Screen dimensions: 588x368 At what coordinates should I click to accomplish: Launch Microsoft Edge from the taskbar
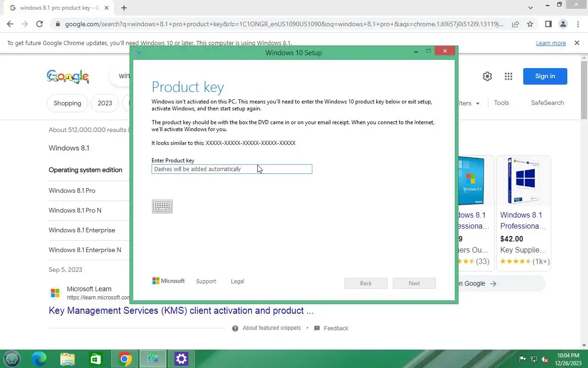point(39,359)
